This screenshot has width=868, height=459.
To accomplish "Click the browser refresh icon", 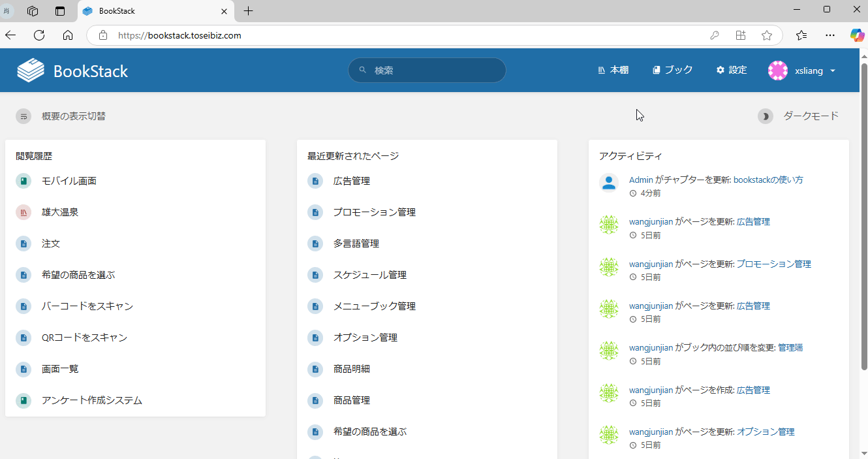I will coord(39,35).
